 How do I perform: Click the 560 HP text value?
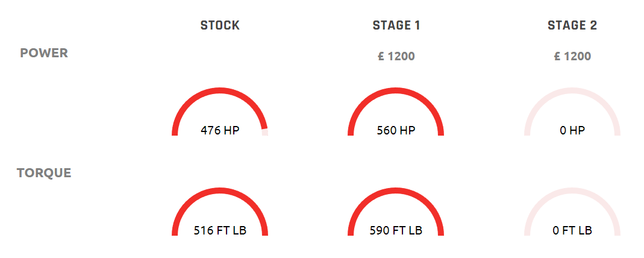[x=396, y=131]
